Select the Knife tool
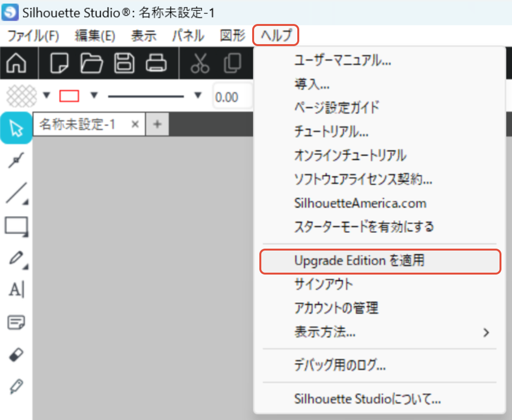512x420 pixels. (16, 386)
